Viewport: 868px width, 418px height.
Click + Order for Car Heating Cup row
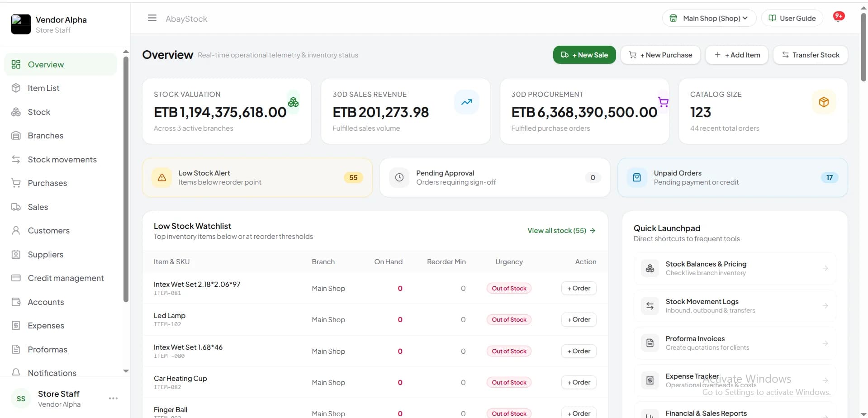coord(579,382)
